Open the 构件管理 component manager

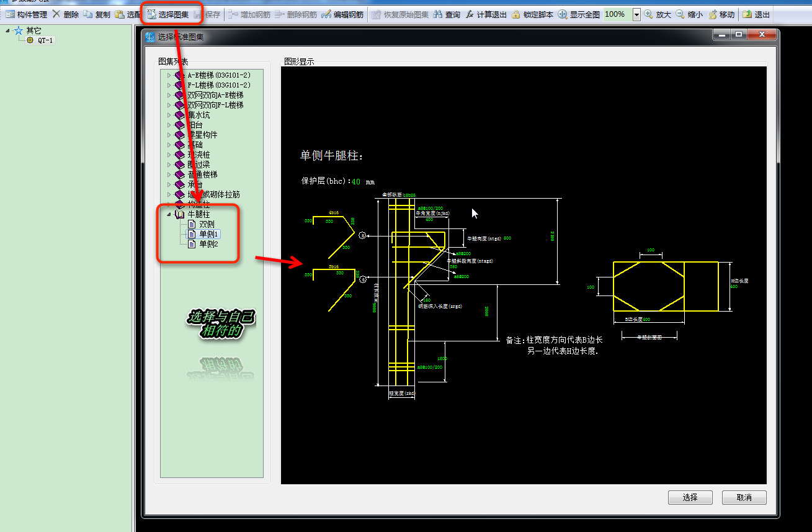[x=26, y=14]
